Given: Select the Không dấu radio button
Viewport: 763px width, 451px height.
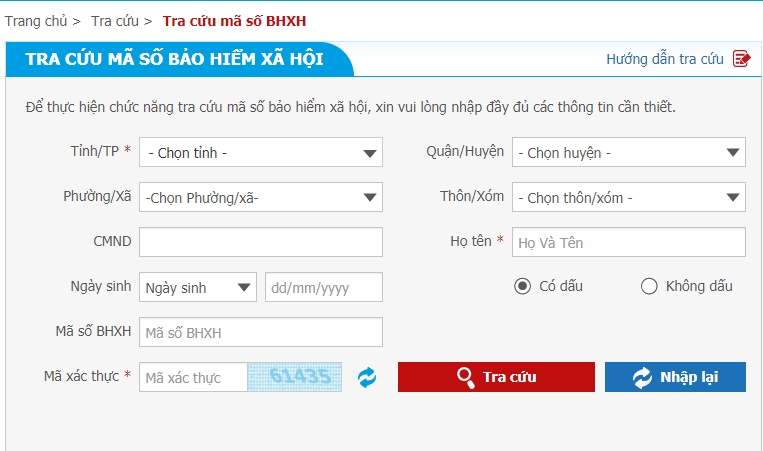Looking at the screenshot, I should (x=648, y=287).
